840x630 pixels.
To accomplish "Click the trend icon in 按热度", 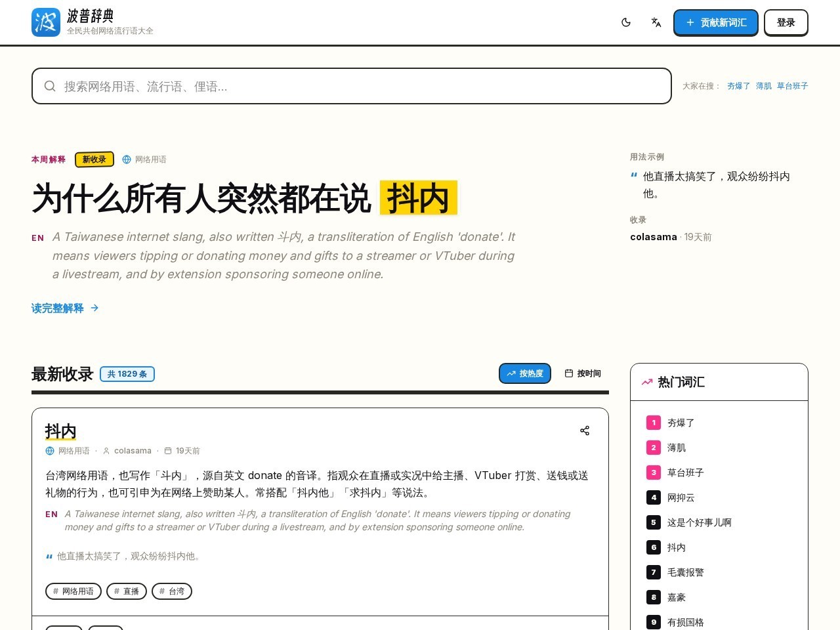I will tap(511, 373).
